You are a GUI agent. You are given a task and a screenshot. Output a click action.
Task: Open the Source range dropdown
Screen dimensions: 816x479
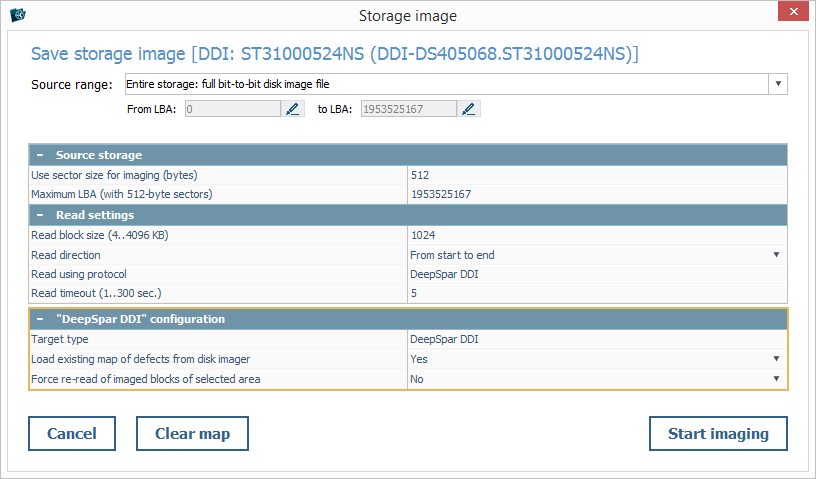pos(778,84)
